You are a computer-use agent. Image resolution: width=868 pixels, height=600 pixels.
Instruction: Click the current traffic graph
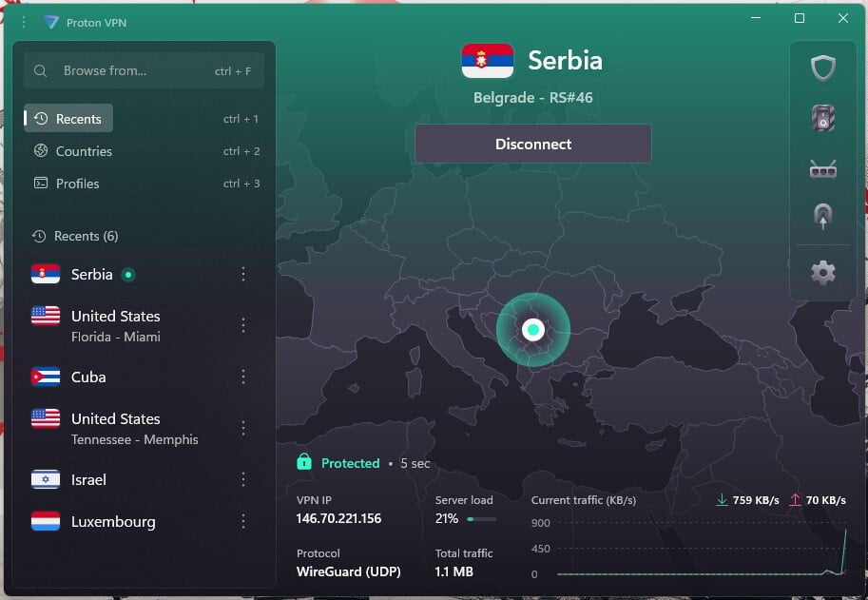click(x=702, y=548)
